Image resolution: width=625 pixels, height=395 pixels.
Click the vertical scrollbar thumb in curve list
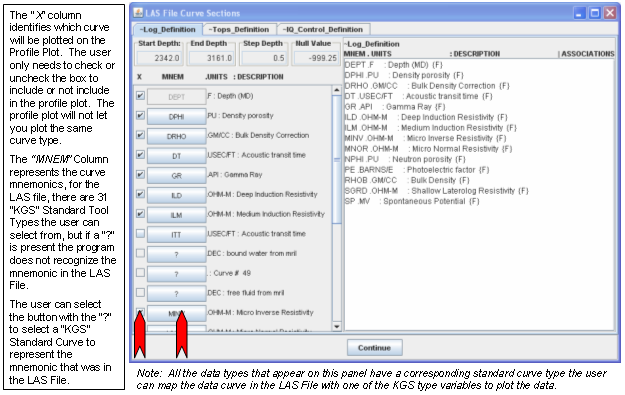pos(337,159)
